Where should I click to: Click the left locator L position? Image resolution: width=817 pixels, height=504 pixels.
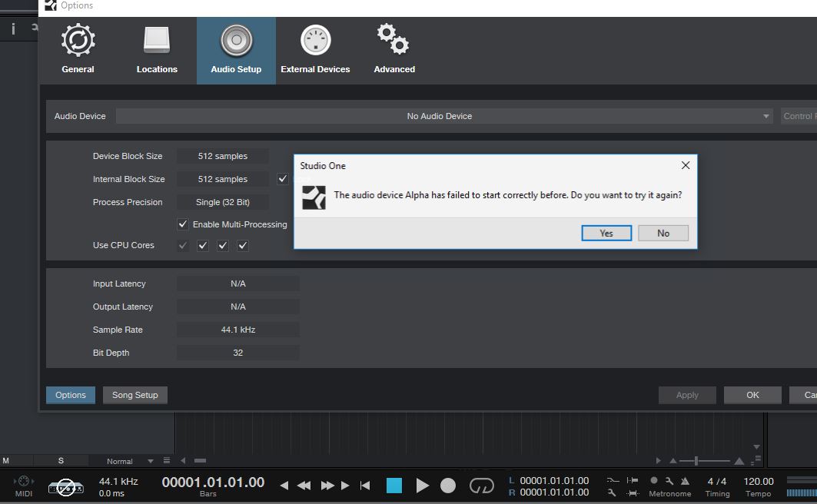coord(554,481)
